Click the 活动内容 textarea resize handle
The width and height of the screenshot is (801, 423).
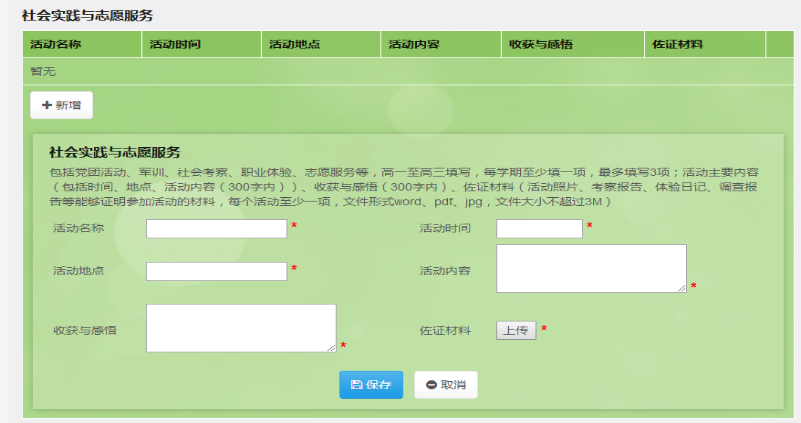pos(682,288)
